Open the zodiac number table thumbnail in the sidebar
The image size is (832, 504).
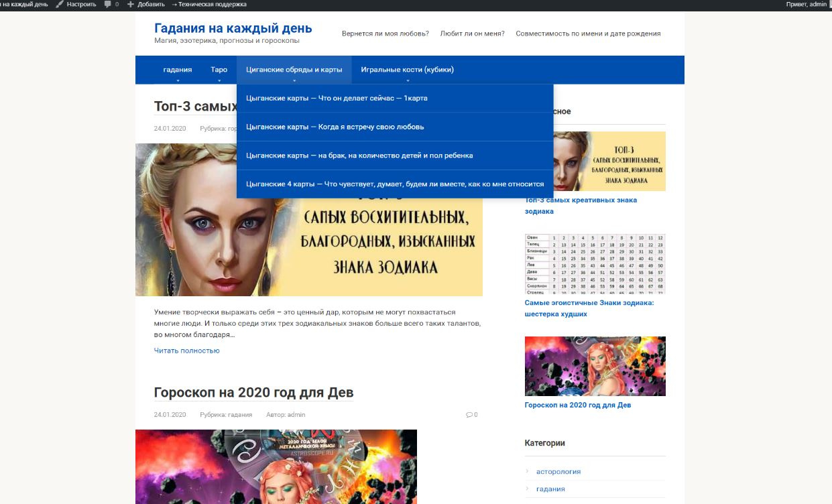pos(595,264)
